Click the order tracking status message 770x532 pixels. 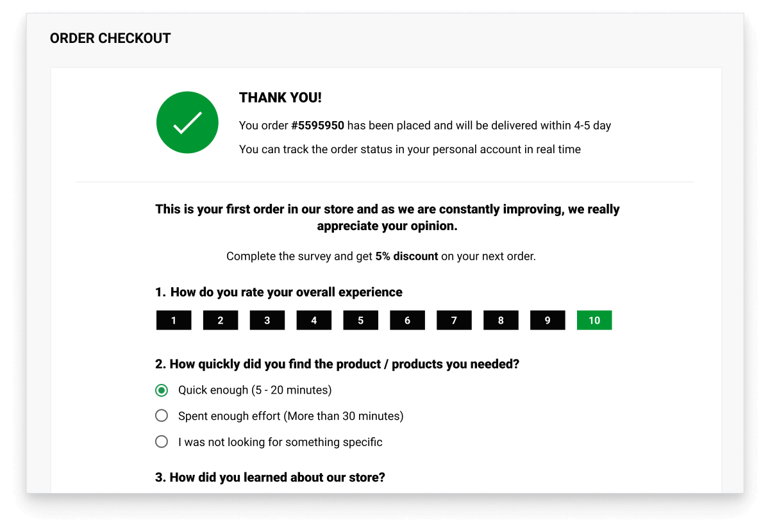[x=410, y=149]
